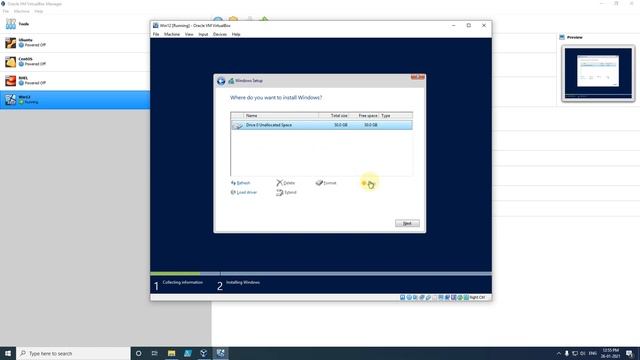Open Machine menu in Win12 VM window
640x360 pixels.
coord(172,34)
